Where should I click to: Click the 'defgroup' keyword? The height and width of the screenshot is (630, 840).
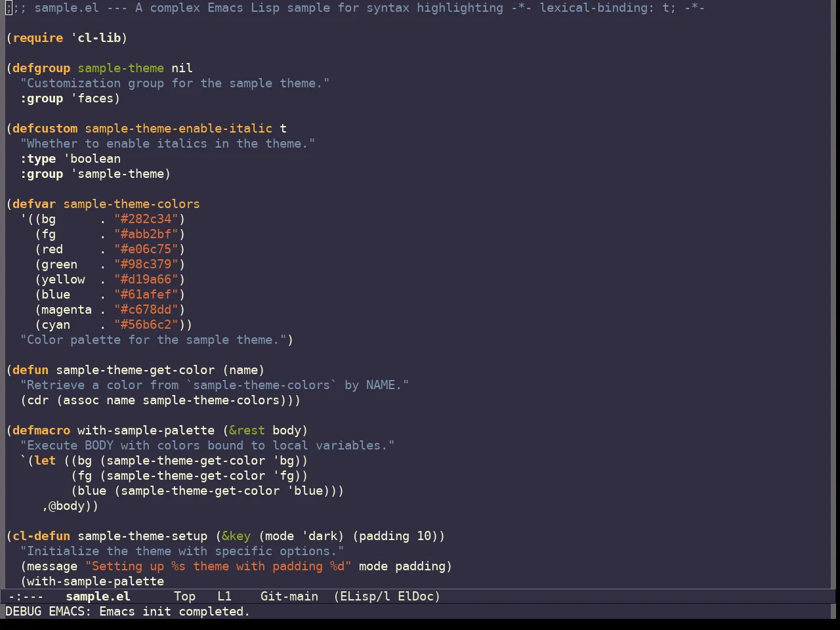[41, 68]
